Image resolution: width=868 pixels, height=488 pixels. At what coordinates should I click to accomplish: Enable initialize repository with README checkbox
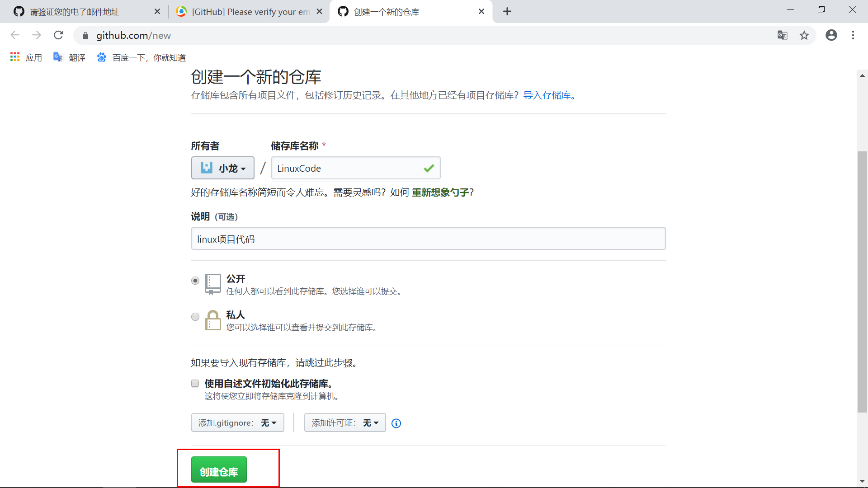(x=195, y=384)
